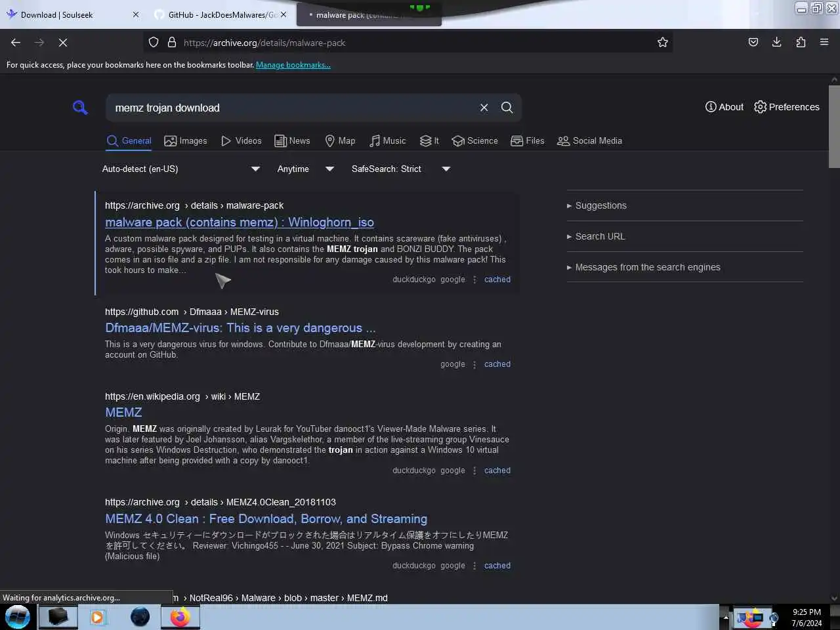Open the MEMZ Wikipedia result
Viewport: 840px width, 630px height.
click(123, 412)
